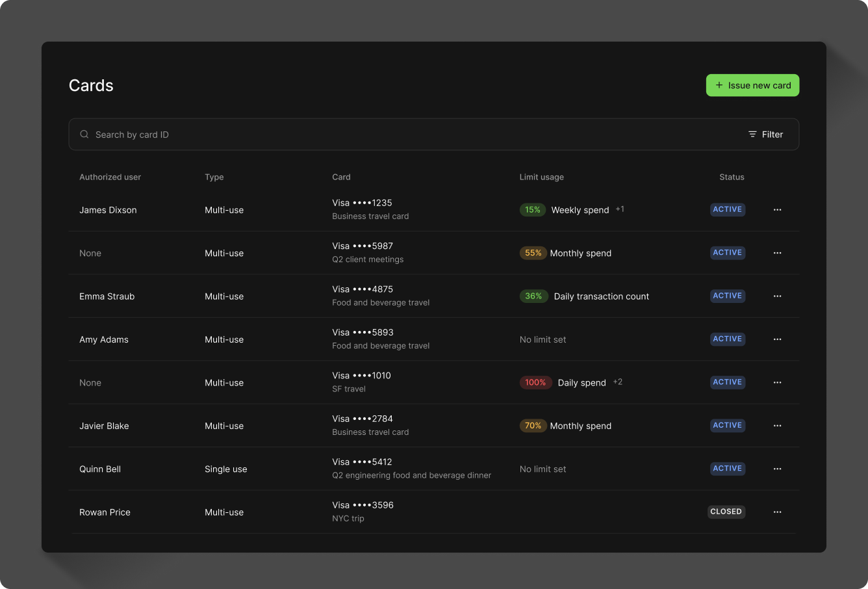This screenshot has width=868, height=589.
Task: Open the more options menu for James Dixson
Action: 777,210
